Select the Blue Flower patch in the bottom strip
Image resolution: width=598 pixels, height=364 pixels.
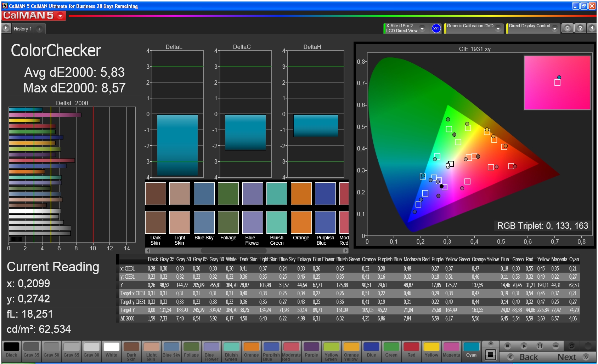[x=211, y=351]
